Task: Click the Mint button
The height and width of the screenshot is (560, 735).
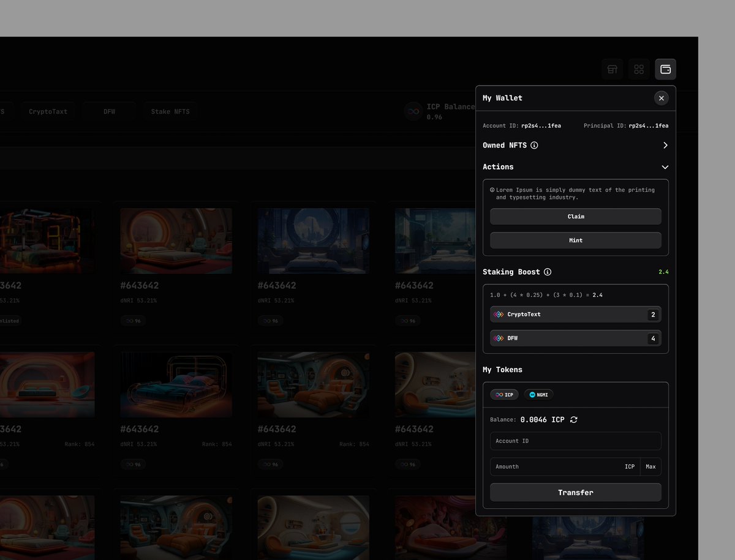Action: pyautogui.click(x=576, y=241)
